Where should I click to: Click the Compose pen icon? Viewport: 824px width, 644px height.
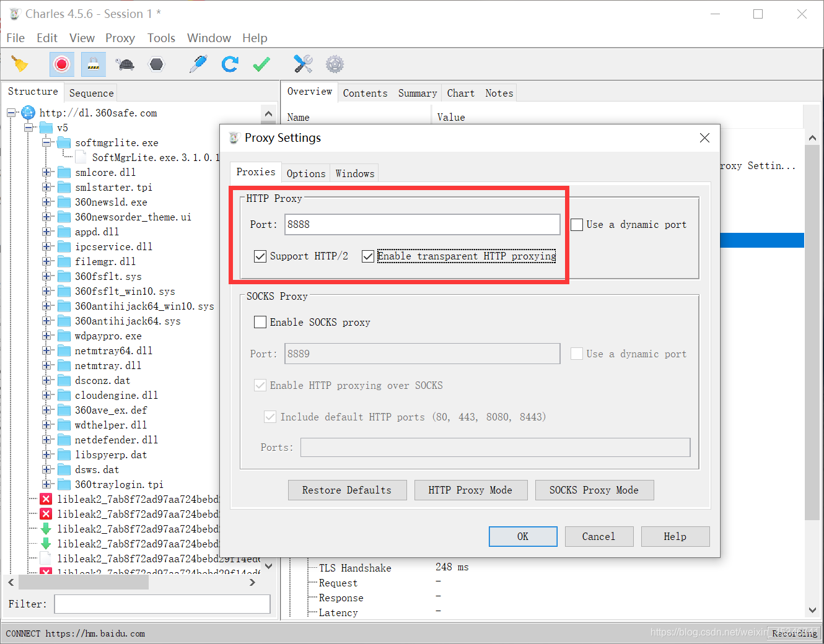(198, 64)
